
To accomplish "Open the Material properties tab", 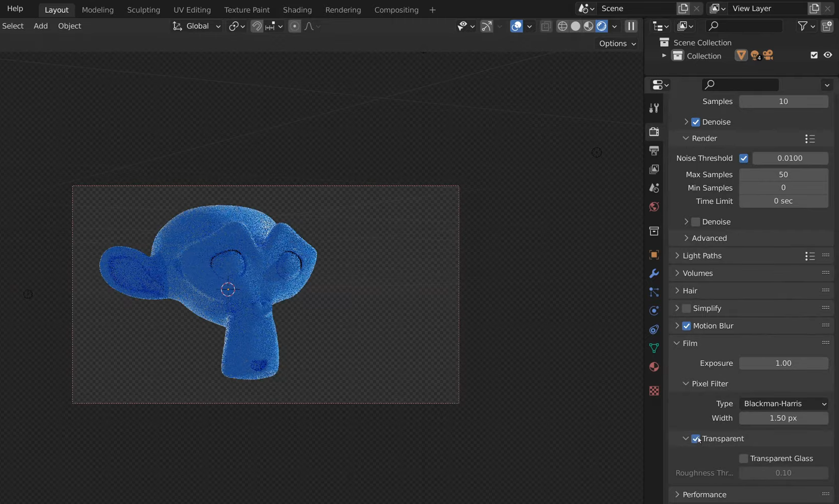I will (x=654, y=367).
